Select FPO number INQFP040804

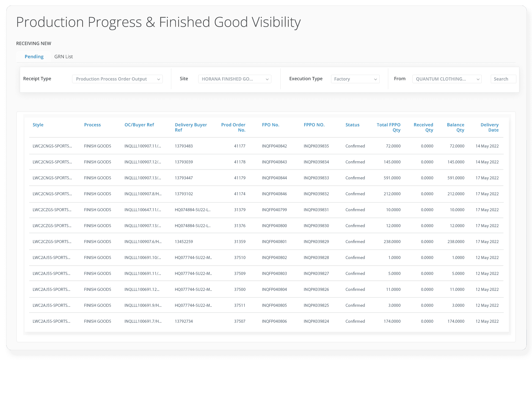click(x=274, y=289)
